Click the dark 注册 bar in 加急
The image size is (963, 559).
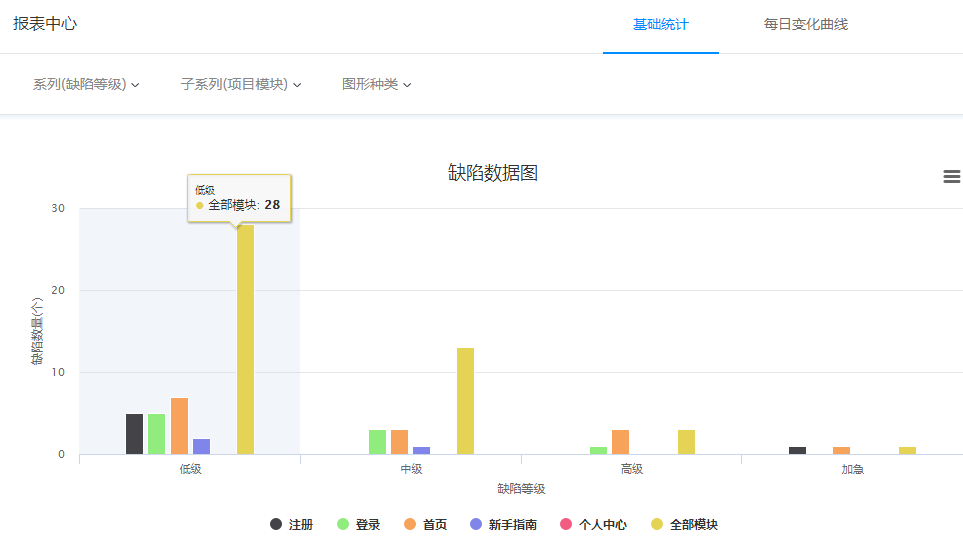click(x=797, y=451)
